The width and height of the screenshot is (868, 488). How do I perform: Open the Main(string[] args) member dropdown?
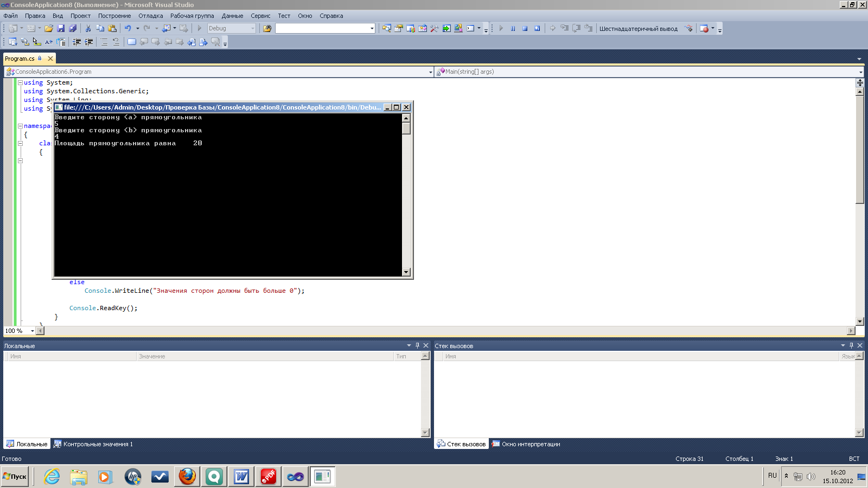pyautogui.click(x=860, y=72)
